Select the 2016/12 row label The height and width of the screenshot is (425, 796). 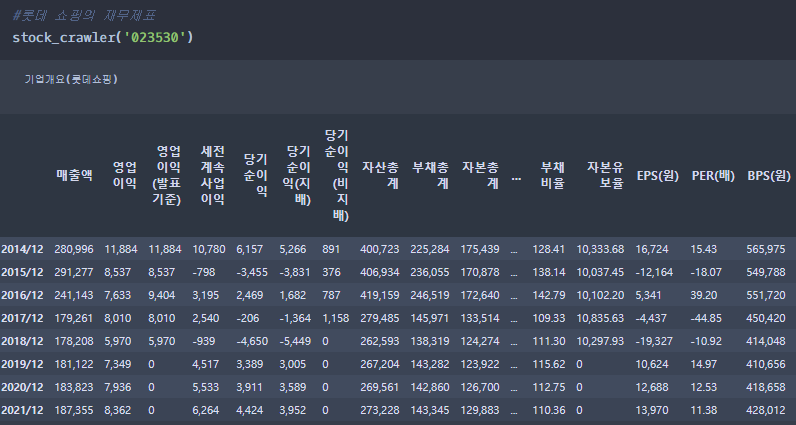click(x=22, y=295)
